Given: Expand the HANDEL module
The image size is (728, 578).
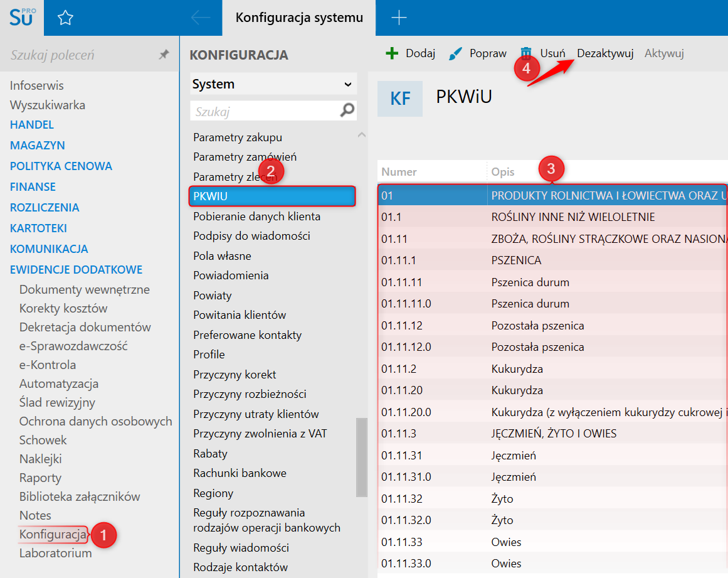Looking at the screenshot, I should coord(32,124).
